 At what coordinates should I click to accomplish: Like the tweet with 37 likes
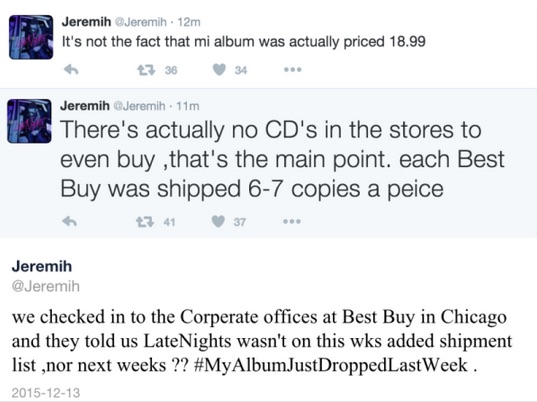pyautogui.click(x=218, y=222)
